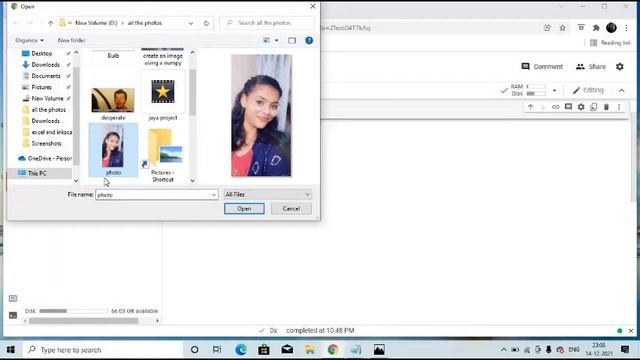Bookmark this page star icon
Viewport: 640px width, 360px height.
(562, 28)
